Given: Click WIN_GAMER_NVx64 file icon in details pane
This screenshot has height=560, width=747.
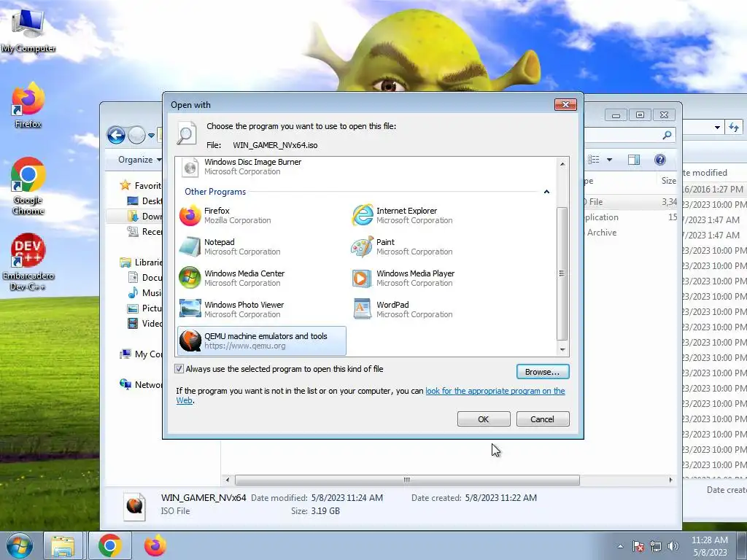Looking at the screenshot, I should coord(135,506).
